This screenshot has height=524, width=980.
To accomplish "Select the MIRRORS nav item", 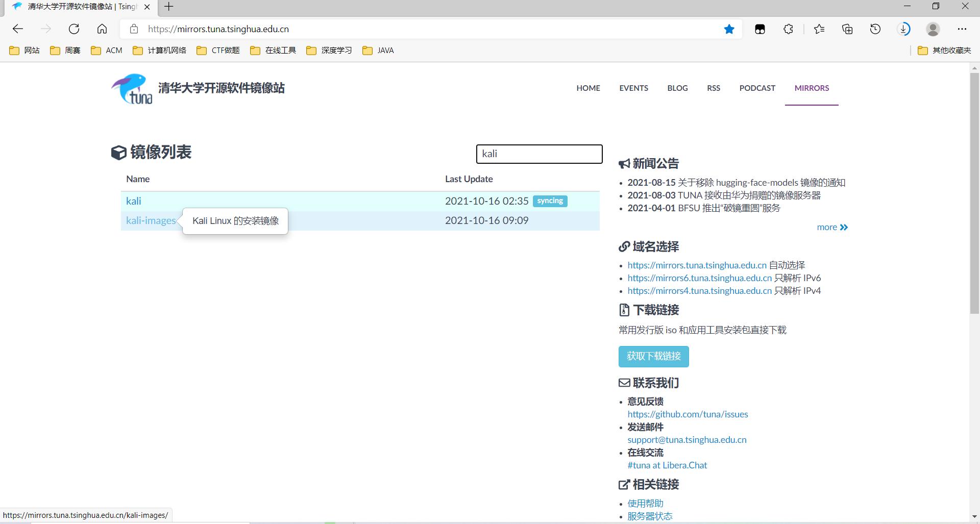I will pos(812,88).
